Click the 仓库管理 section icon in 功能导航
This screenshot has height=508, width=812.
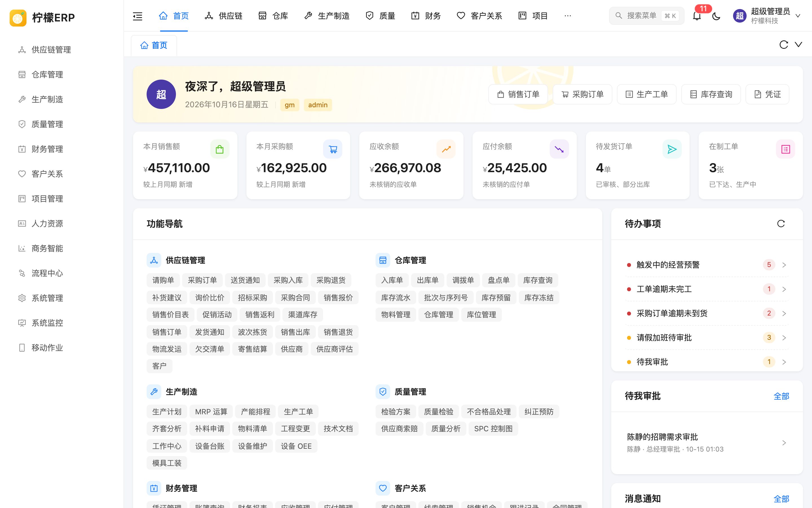pyautogui.click(x=383, y=260)
